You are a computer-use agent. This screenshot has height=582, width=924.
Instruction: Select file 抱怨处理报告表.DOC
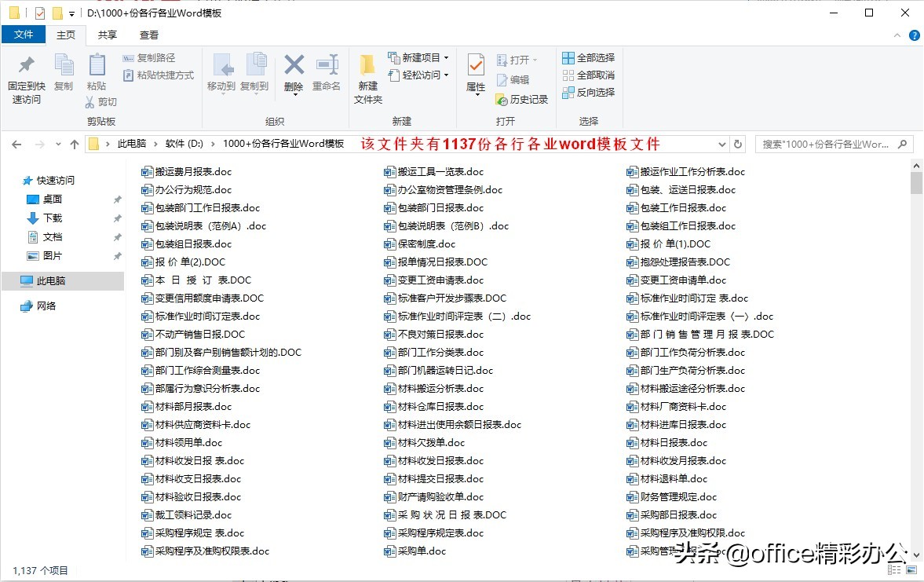[678, 262]
